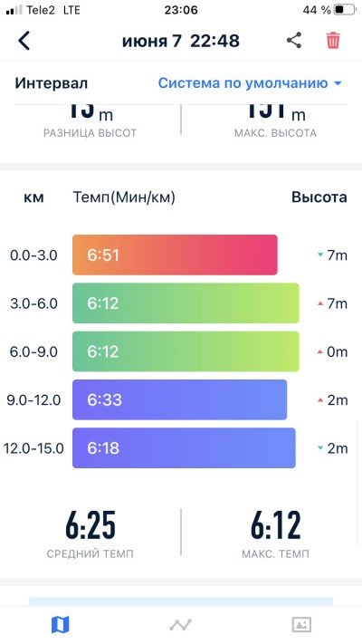
Task: Switch to the graph chart tab
Action: point(181,625)
